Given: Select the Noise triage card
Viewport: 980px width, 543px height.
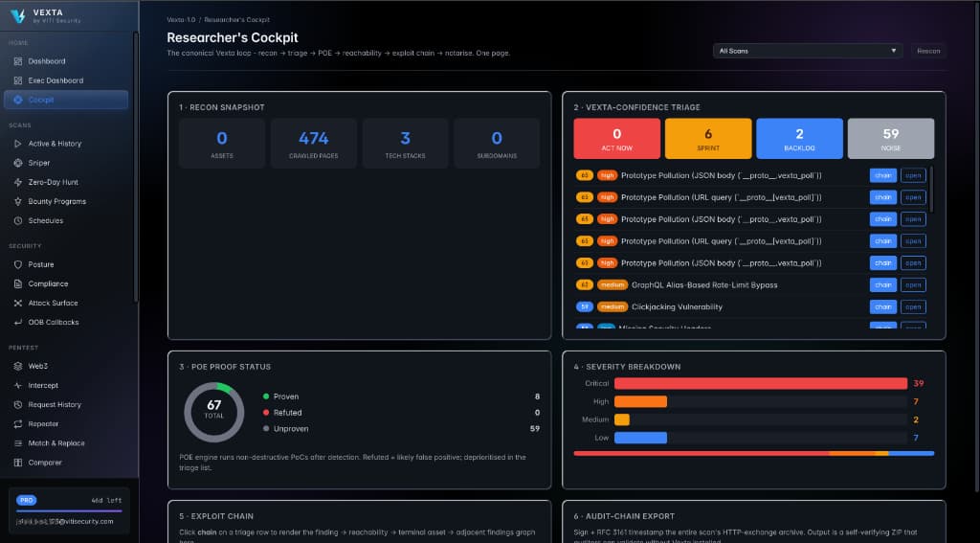Looking at the screenshot, I should pos(891,138).
